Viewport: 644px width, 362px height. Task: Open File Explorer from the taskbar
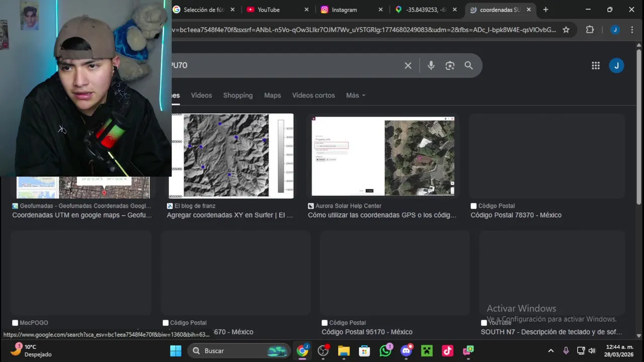pyautogui.click(x=344, y=350)
